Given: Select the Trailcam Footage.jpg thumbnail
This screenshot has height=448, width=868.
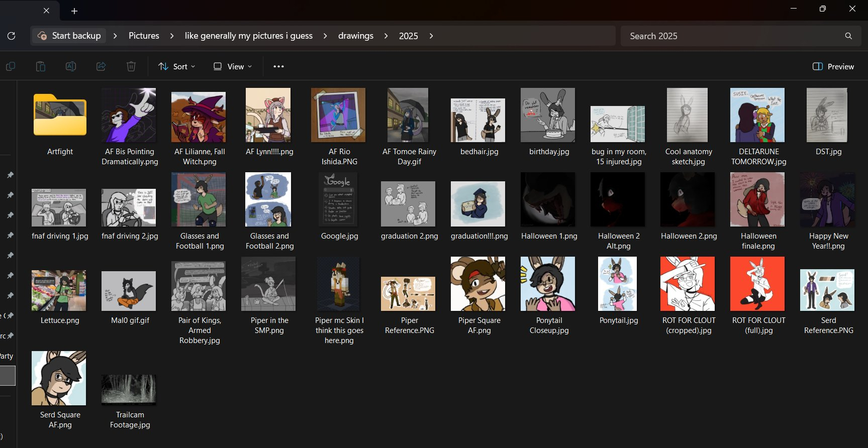Looking at the screenshot, I should click(129, 389).
